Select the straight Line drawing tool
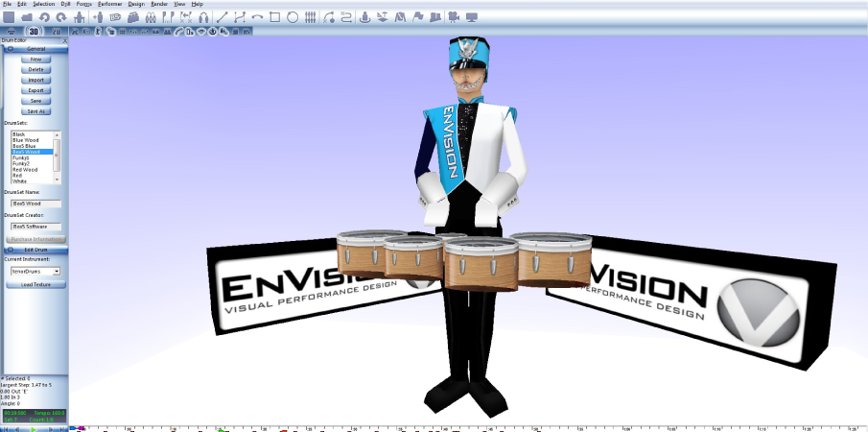Viewport: 868px width, 432px height. pos(222,17)
